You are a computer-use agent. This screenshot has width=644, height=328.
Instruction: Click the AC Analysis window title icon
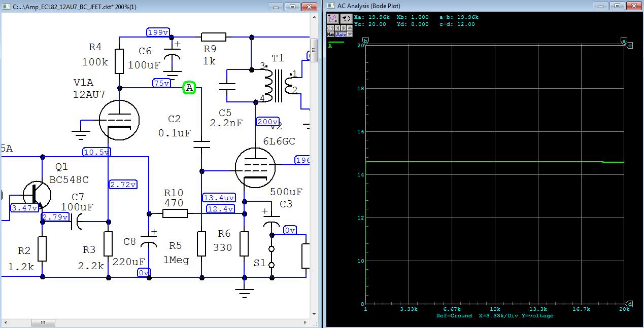[331, 6]
